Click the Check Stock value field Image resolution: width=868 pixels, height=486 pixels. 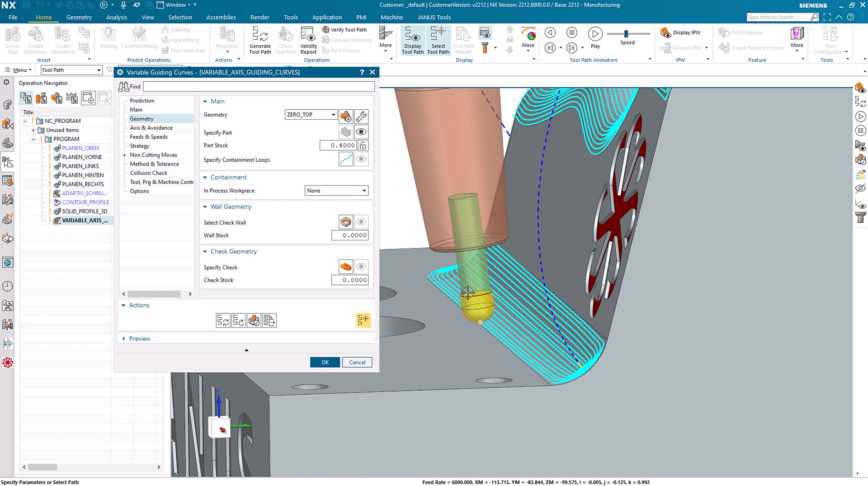(350, 280)
